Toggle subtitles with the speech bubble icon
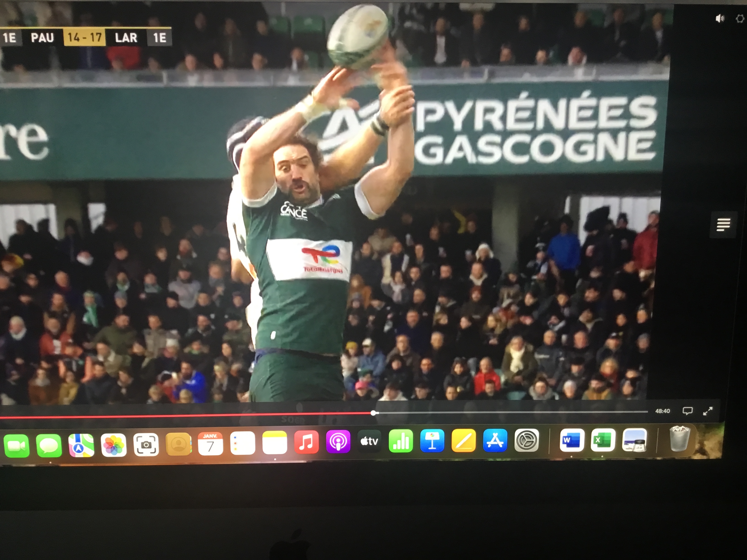This screenshot has height=560, width=747. click(x=687, y=411)
